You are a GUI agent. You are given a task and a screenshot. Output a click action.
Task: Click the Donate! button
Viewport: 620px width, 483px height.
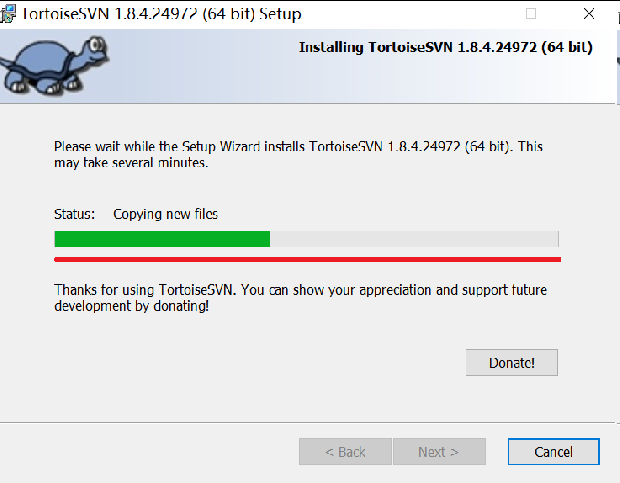[512, 362]
